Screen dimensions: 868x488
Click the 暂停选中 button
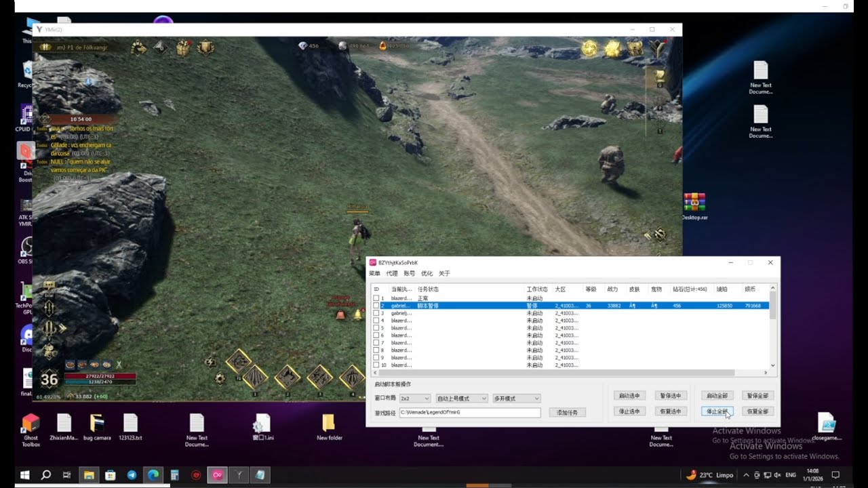[x=671, y=395]
